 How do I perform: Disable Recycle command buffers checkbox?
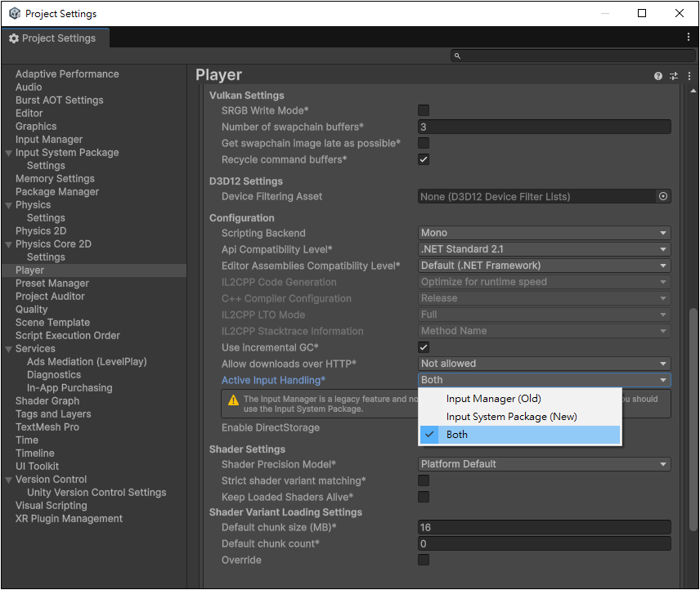[x=424, y=159]
